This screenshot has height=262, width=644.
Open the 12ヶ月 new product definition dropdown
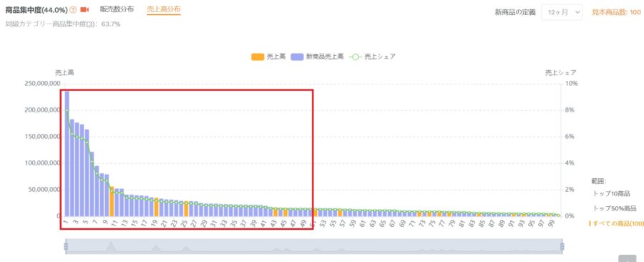point(562,12)
